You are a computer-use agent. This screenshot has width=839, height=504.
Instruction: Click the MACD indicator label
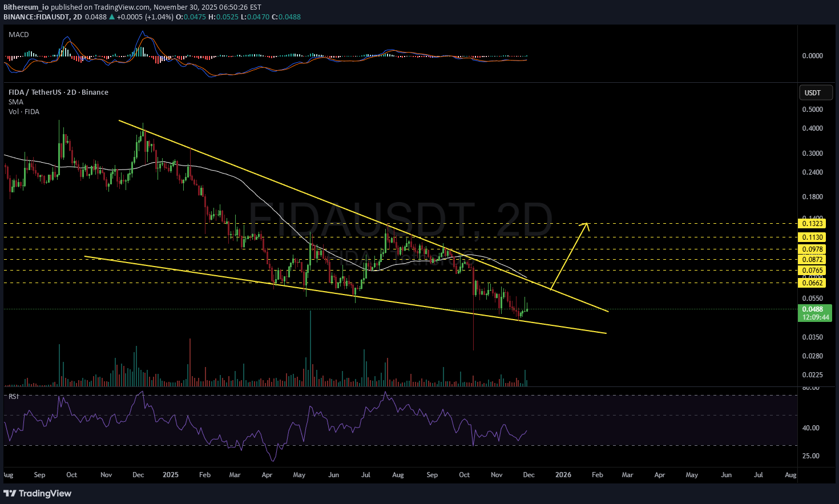[19, 35]
